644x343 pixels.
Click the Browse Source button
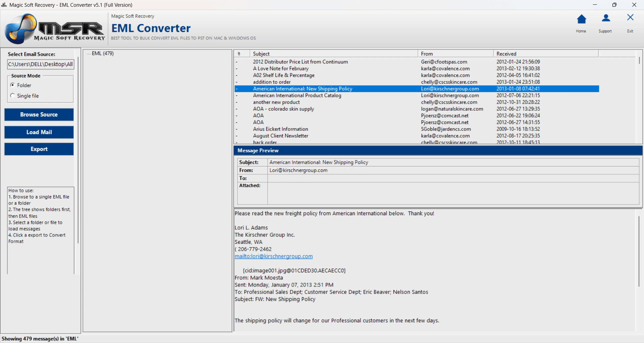[39, 115]
